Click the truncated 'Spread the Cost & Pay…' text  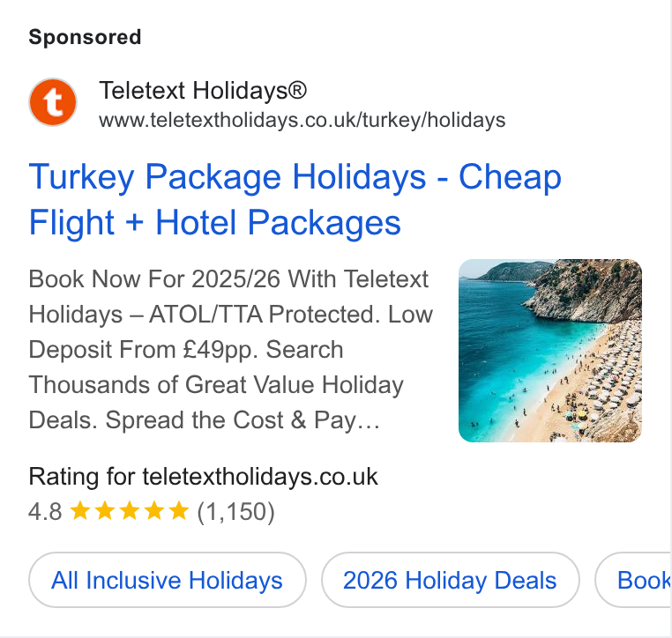pyautogui.click(x=243, y=420)
